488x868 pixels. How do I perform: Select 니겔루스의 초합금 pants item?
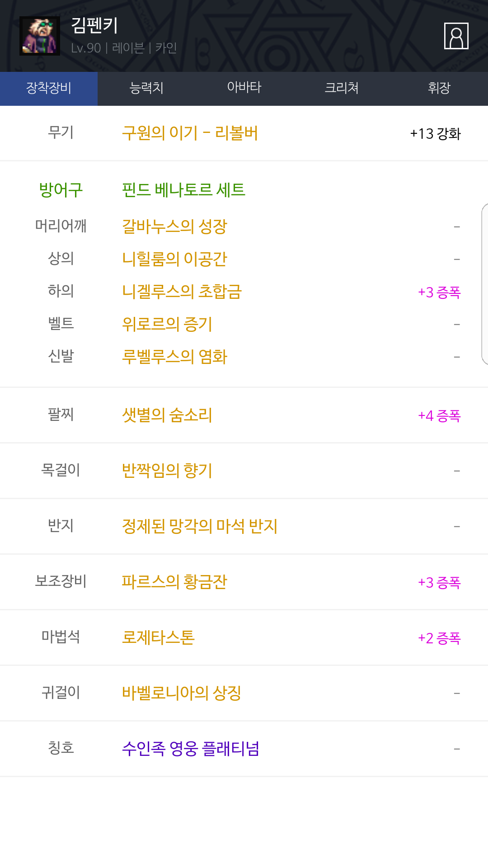pos(182,292)
